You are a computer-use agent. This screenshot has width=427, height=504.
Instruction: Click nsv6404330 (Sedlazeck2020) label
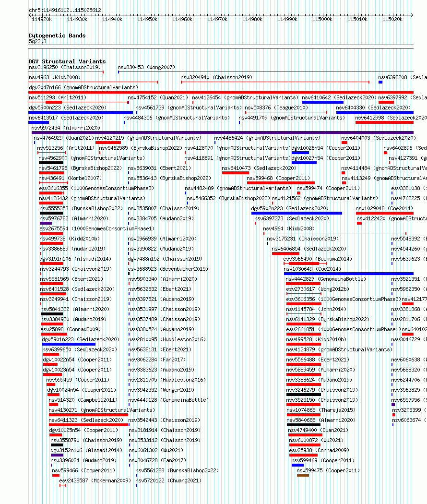373,108
